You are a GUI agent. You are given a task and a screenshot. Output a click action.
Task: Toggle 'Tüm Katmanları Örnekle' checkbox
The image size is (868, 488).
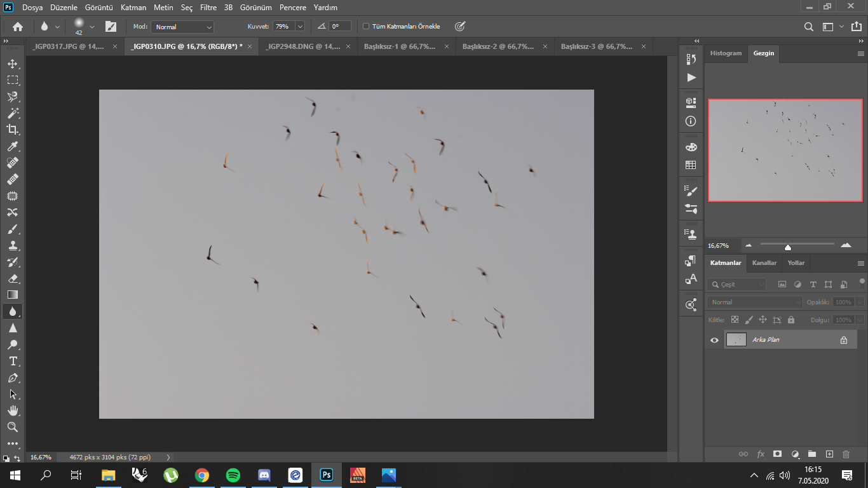366,27
